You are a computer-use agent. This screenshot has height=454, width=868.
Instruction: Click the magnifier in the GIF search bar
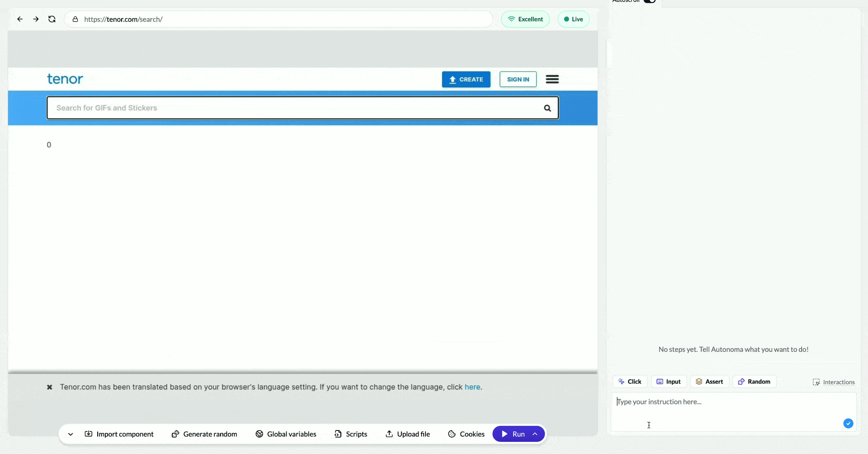point(547,108)
